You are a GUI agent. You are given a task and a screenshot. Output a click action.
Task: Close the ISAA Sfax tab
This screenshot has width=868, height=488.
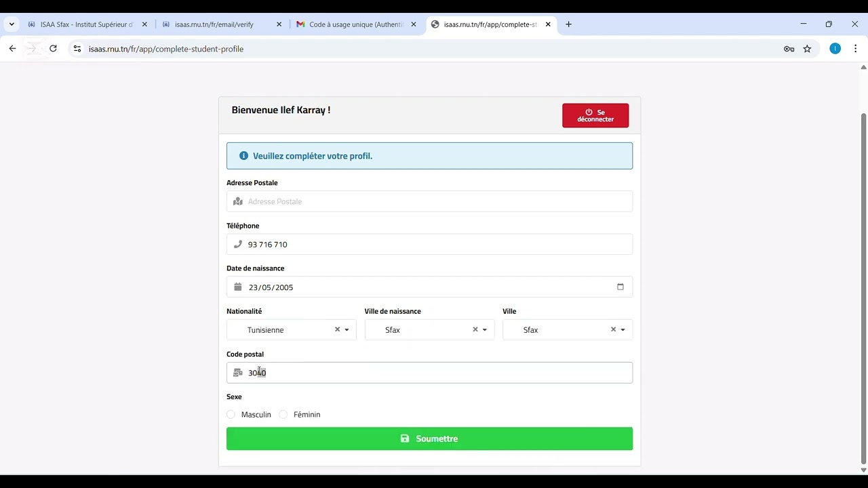[x=144, y=24]
